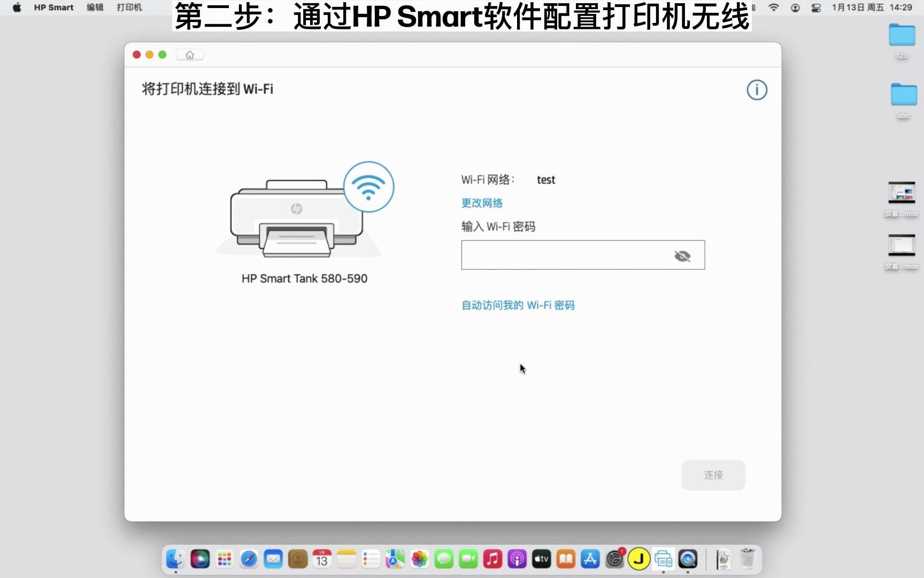Select the lower .mov recording on desktop
924x578 pixels.
coord(902,252)
